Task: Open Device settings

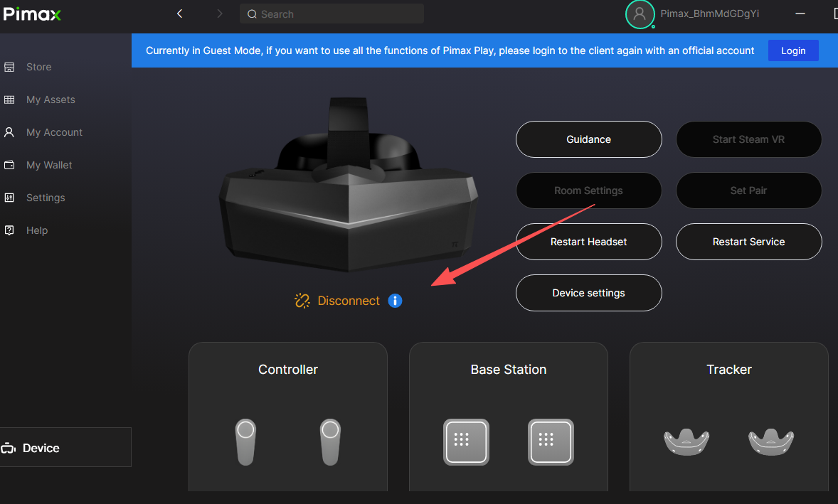Action: [588, 293]
